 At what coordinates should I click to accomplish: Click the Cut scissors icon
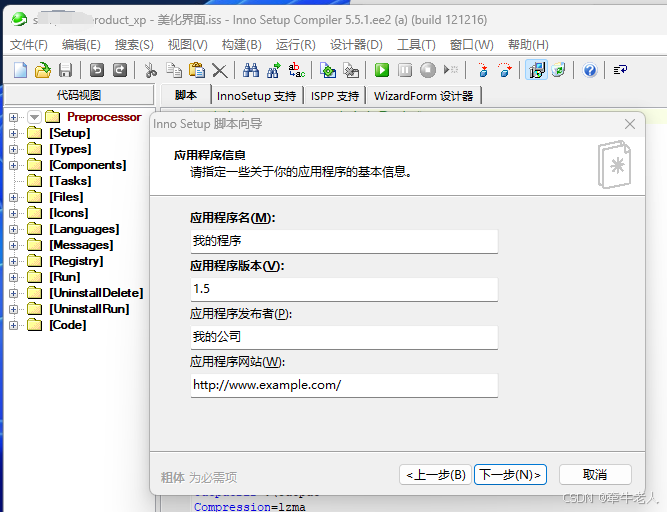pyautogui.click(x=150, y=70)
